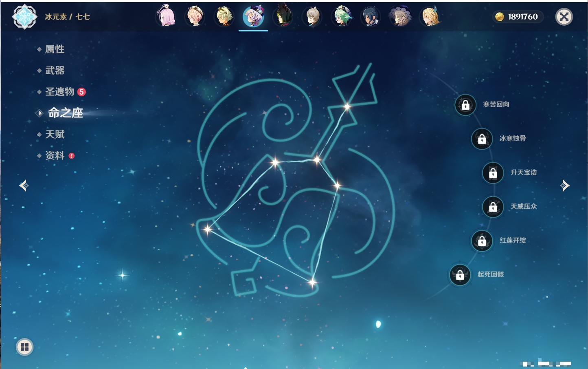This screenshot has height=369, width=588.
Task: Open 圣遗物 artifacts with 5 badge
Action: tap(60, 92)
